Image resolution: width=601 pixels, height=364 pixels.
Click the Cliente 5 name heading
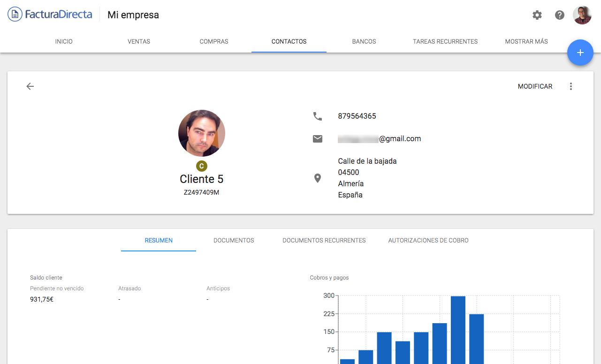coord(202,179)
